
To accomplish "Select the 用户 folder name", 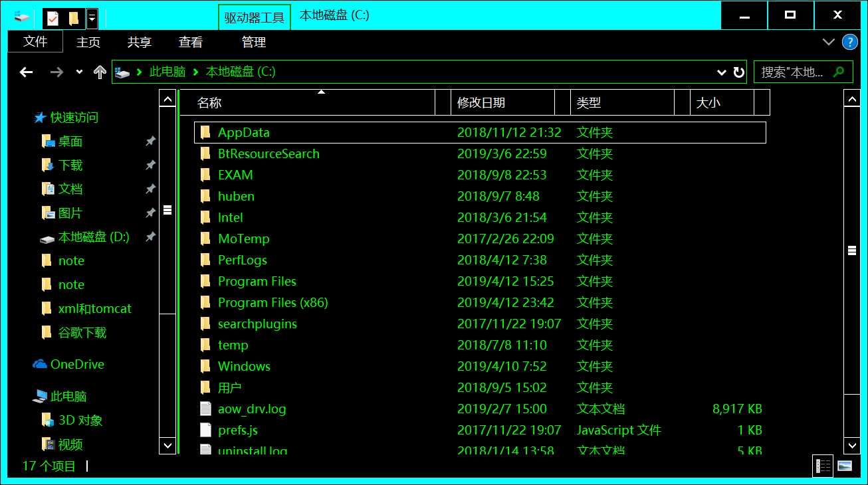I will (229, 387).
